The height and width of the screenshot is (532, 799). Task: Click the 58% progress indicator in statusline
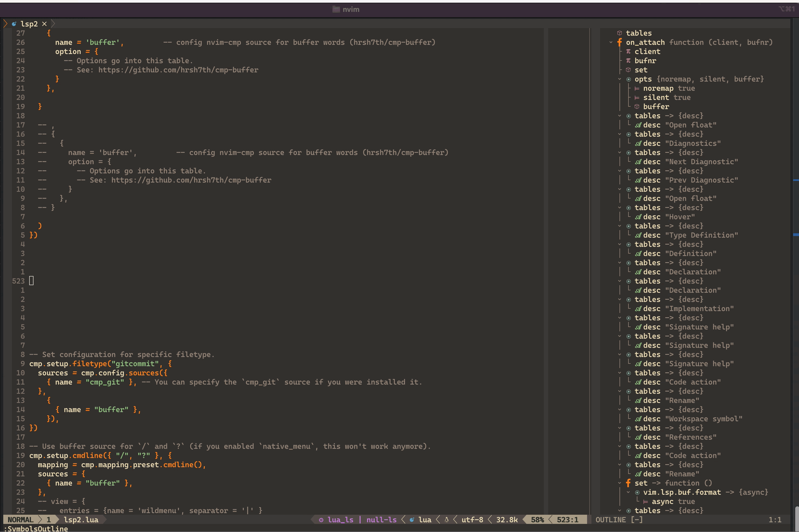538,520
